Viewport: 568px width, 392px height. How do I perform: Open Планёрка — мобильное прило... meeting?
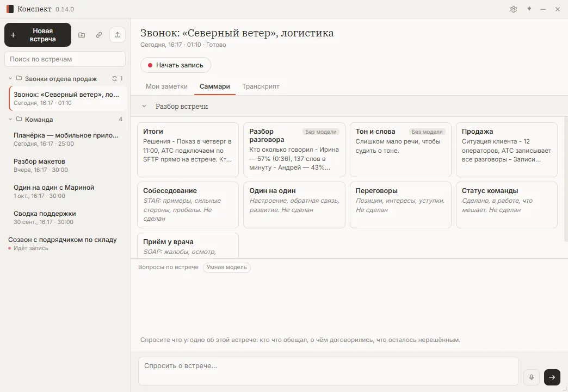point(67,139)
